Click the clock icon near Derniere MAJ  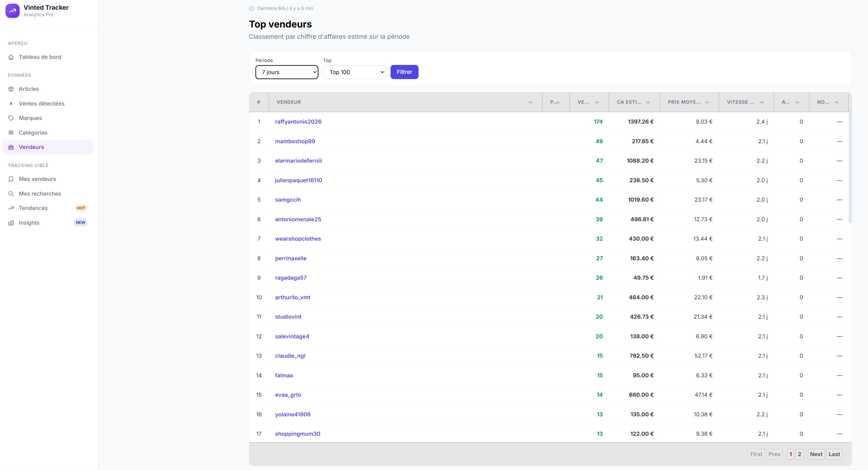point(252,8)
